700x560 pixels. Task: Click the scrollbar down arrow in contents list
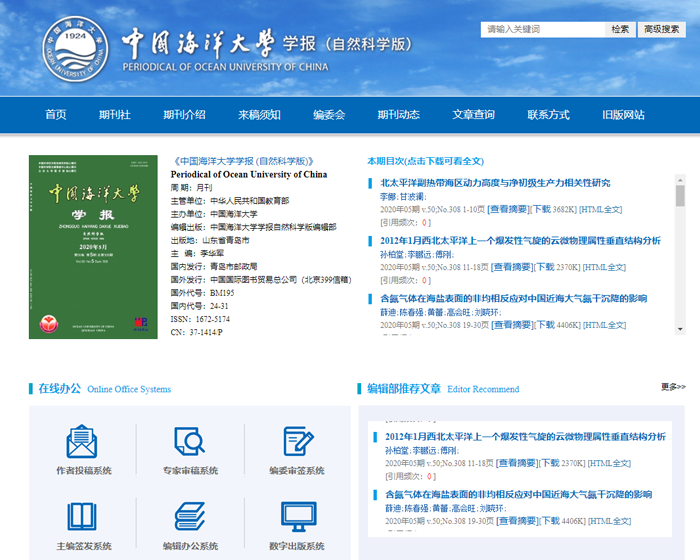(x=680, y=329)
